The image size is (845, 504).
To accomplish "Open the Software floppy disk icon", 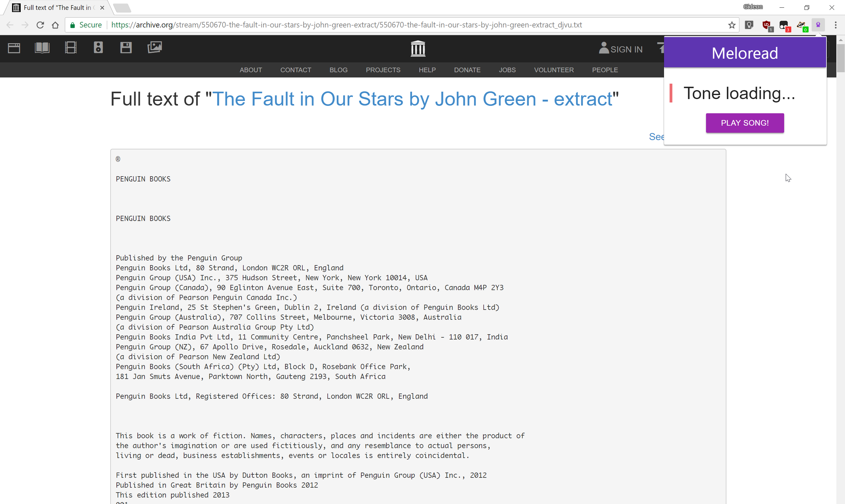I will pyautogui.click(x=126, y=48).
